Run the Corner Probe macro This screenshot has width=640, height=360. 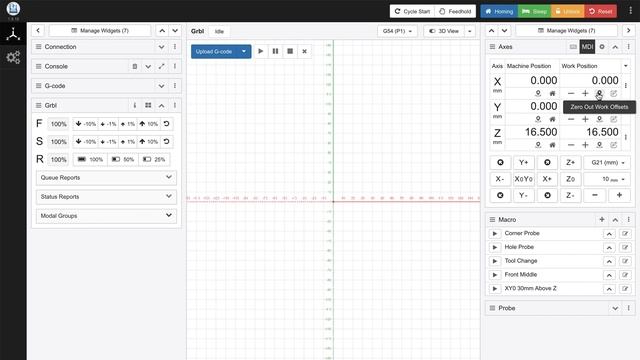tap(495, 233)
